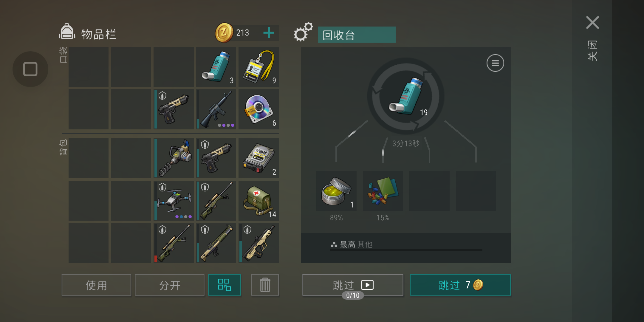Screen dimensions: 644x322
Task: Toggle the inventory sort grid button
Action: click(225, 285)
